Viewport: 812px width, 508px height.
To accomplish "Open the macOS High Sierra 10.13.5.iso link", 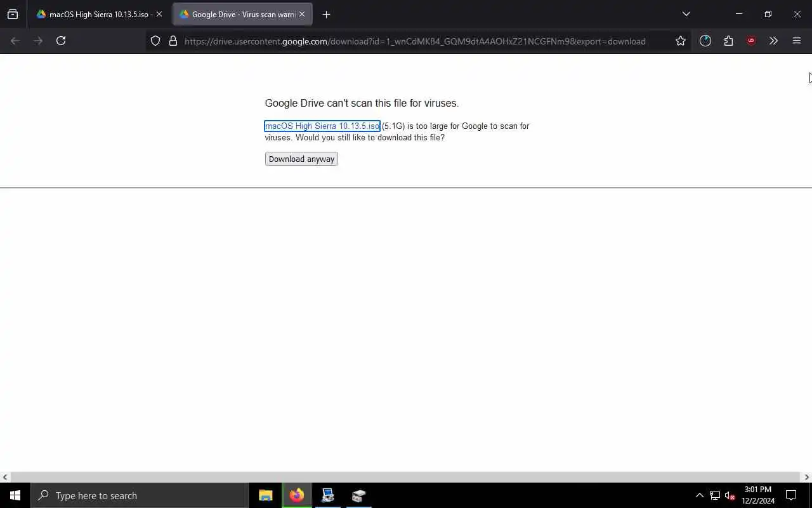I will click(322, 126).
